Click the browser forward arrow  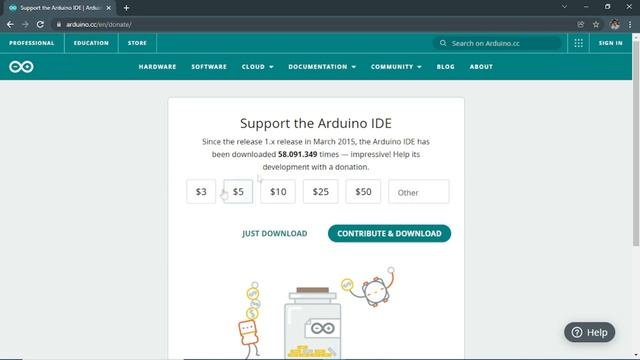(x=25, y=24)
